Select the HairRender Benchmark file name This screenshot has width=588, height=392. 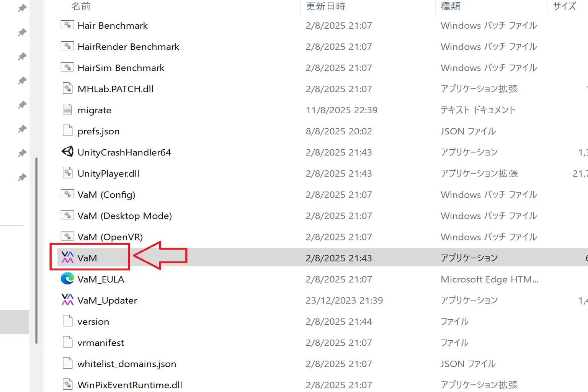click(x=128, y=47)
